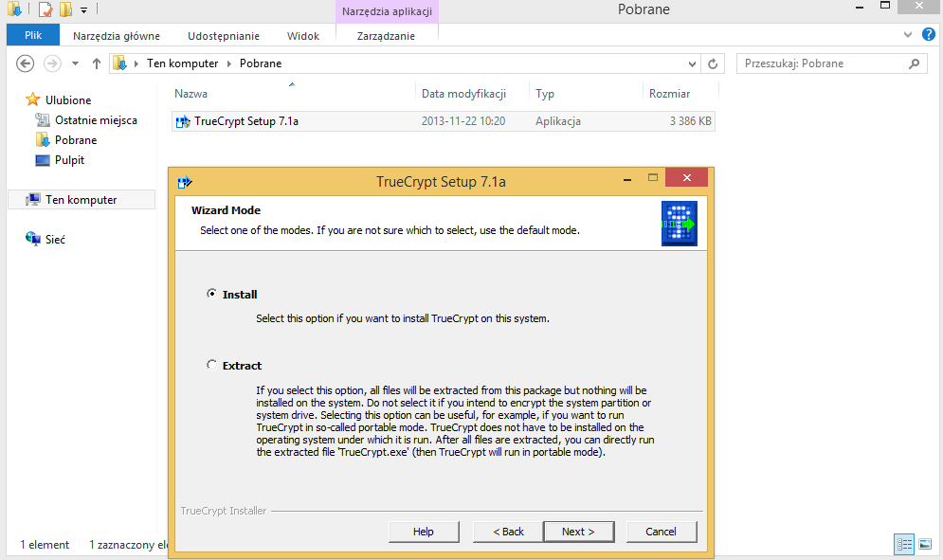943x560 pixels.
Task: Refresh the Pobrane folder view
Action: 713,63
